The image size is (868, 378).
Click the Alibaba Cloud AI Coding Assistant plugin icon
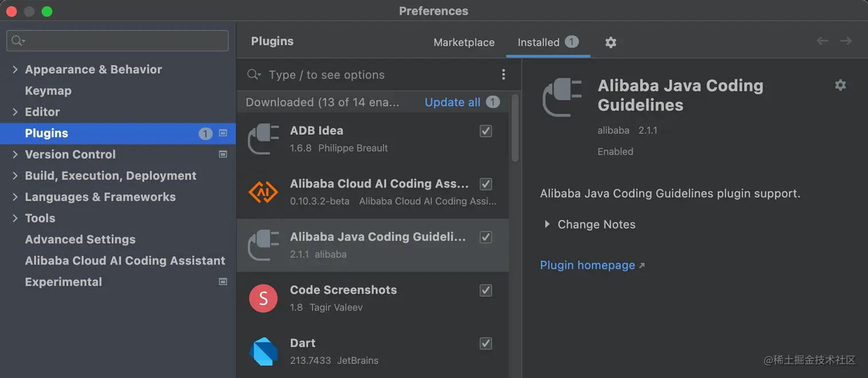(x=263, y=192)
